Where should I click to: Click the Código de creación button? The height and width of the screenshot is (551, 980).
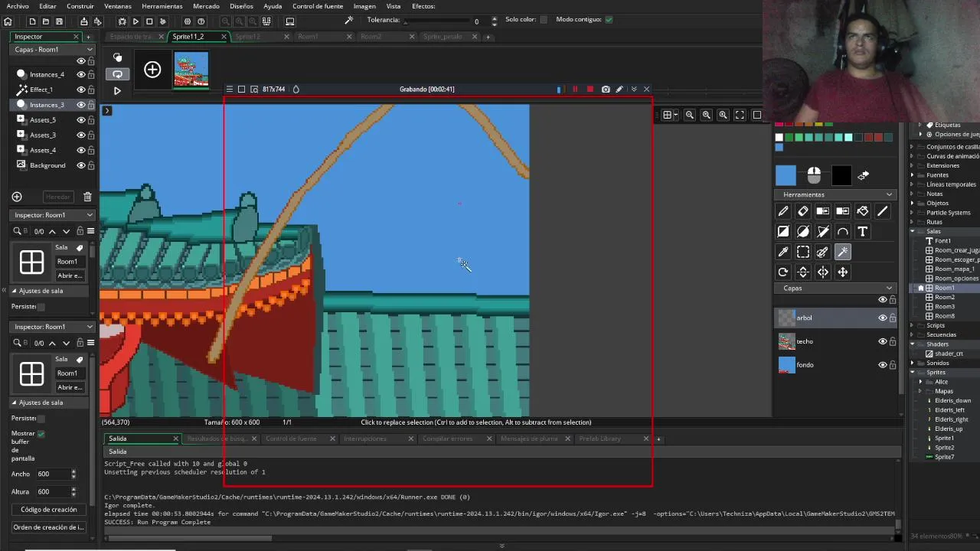tap(49, 510)
